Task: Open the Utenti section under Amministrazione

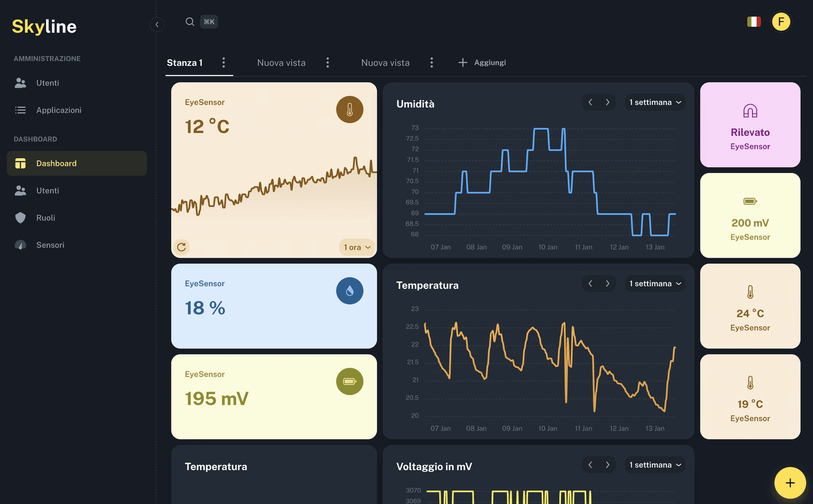Action: pyautogui.click(x=47, y=83)
